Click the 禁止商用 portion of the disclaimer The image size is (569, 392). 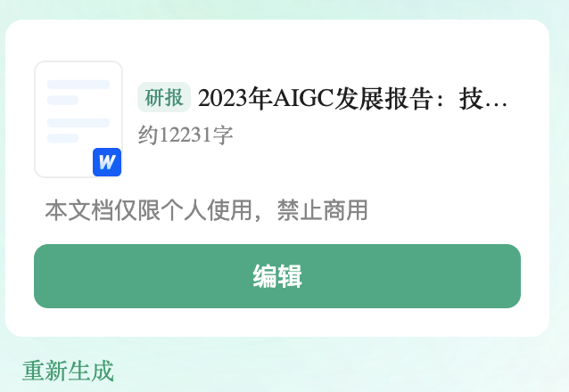coord(323,210)
